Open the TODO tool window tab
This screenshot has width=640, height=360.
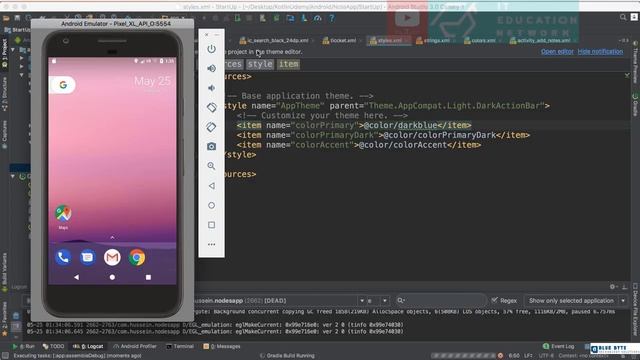[53, 347]
